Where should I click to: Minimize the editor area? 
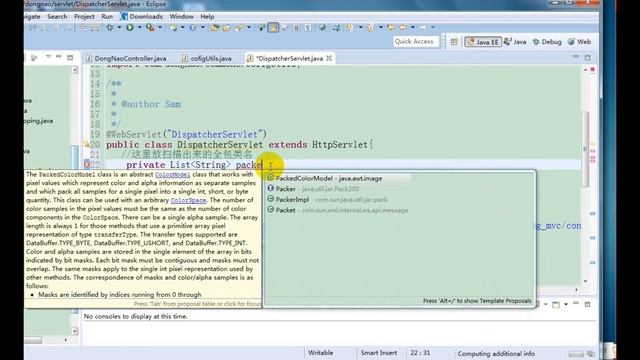576,57
